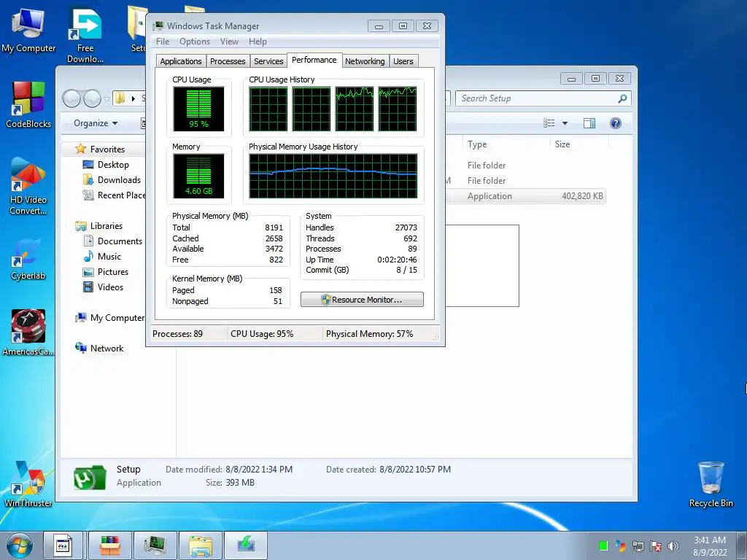Select the Application 402,820 KB row
The image size is (747, 560).
click(x=525, y=196)
